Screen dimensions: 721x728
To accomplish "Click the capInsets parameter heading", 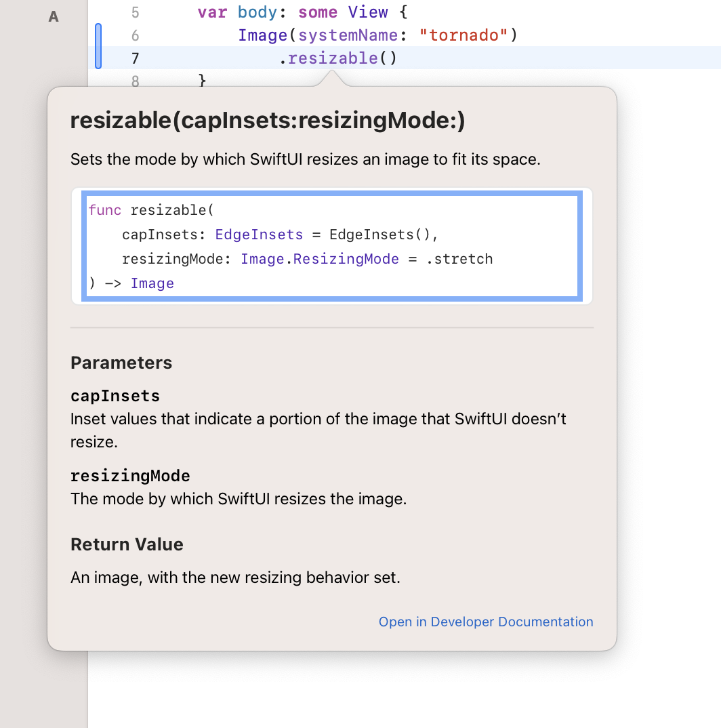I will tap(115, 395).
